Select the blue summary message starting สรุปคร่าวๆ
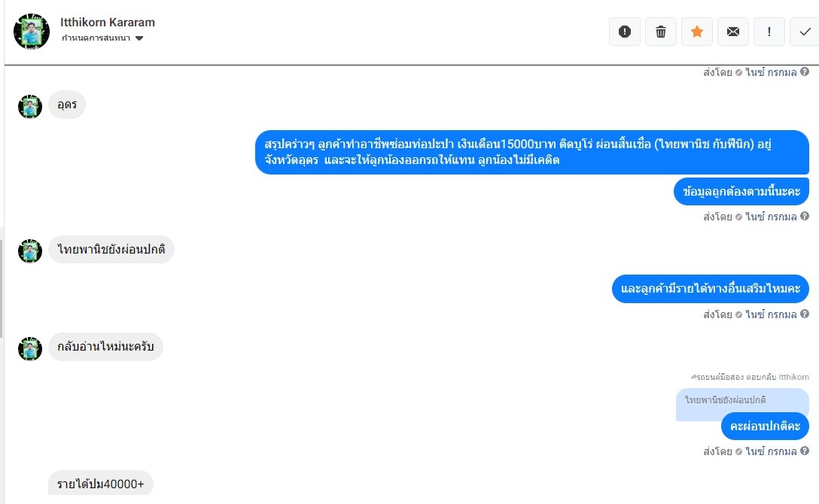 [x=531, y=152]
